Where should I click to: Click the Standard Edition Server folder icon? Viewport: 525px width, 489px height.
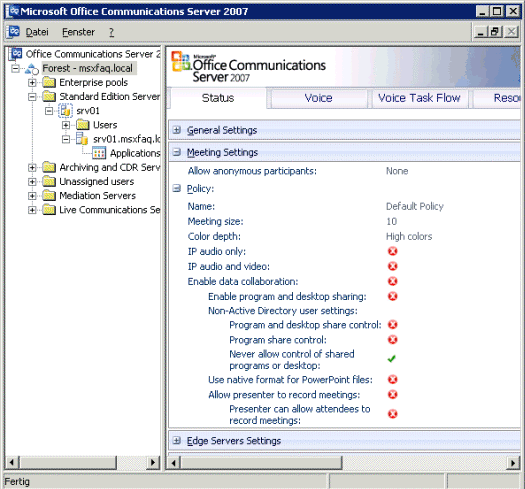tap(49, 96)
